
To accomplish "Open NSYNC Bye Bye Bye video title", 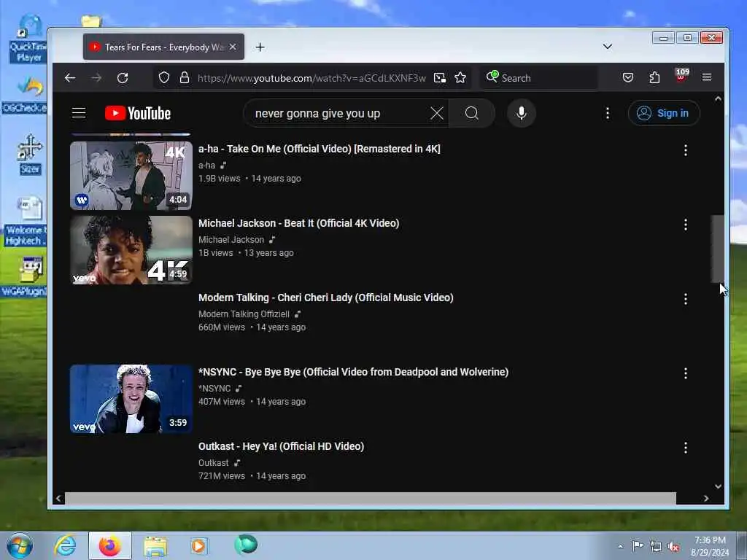I will coord(353,371).
